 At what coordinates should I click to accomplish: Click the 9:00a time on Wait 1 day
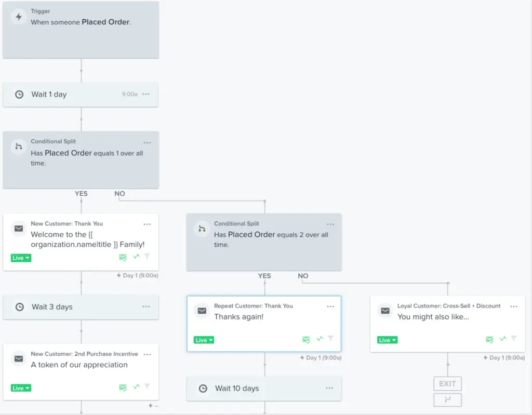pyautogui.click(x=129, y=95)
